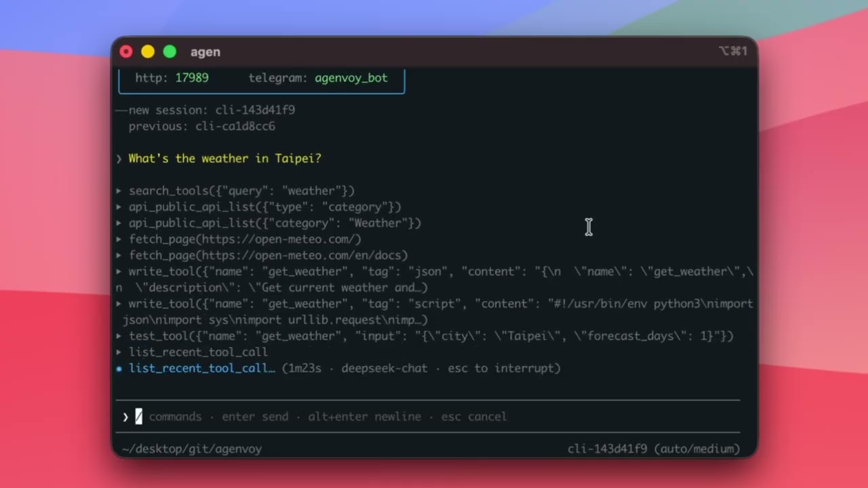Click the yellow minimize window button
This screenshot has width=868, height=488.
tap(148, 52)
